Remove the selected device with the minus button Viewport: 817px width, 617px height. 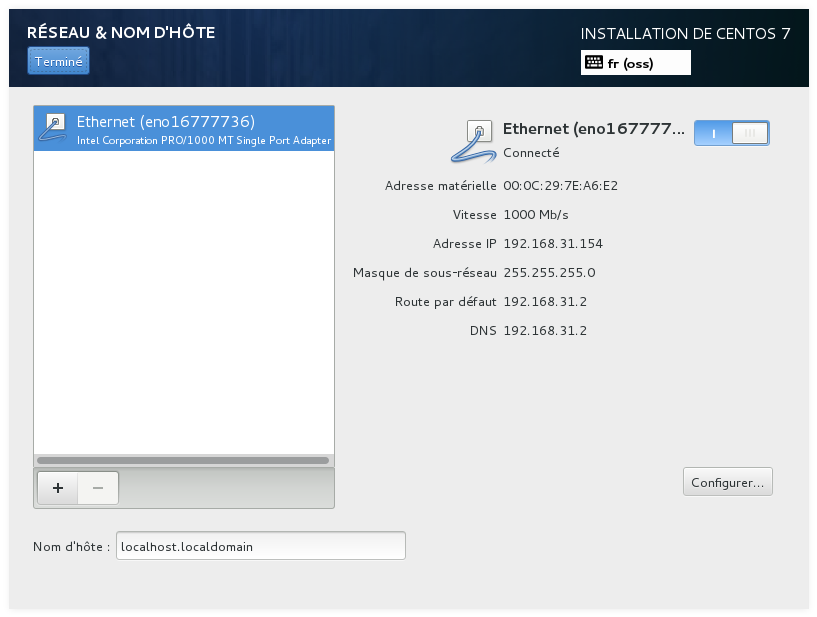tap(98, 488)
